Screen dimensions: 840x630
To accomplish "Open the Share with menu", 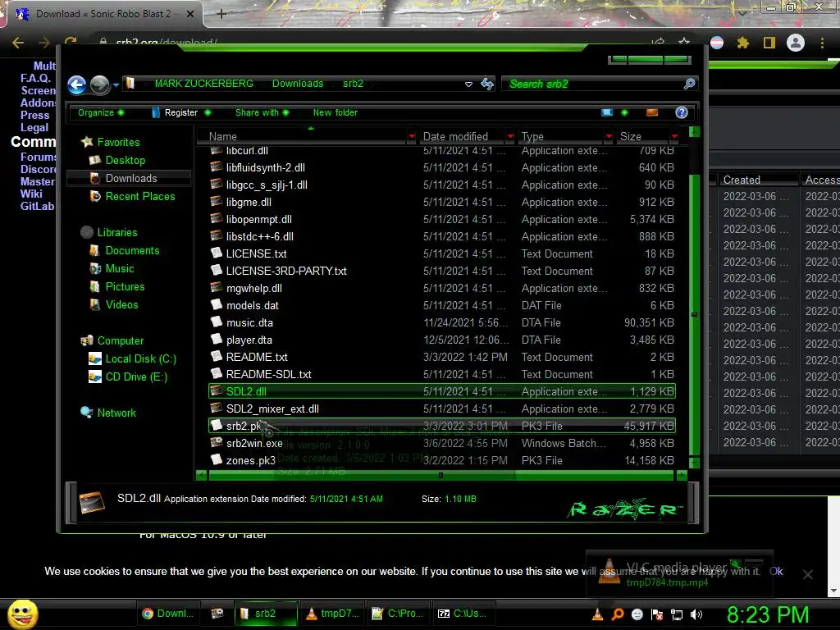I will (262, 112).
